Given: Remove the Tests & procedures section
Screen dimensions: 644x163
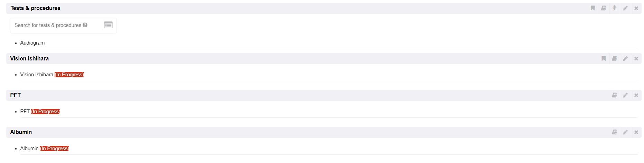Looking at the screenshot, I should (x=636, y=8).
